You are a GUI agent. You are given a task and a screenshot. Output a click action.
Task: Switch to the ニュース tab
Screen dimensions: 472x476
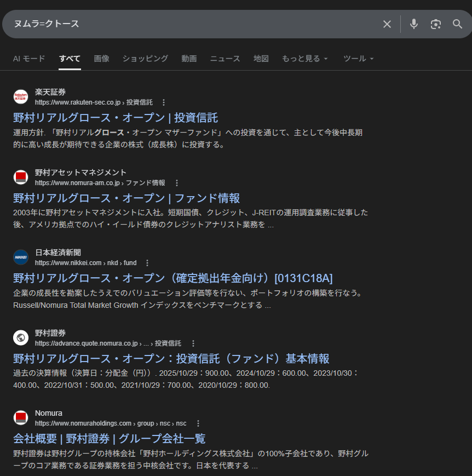coord(225,59)
